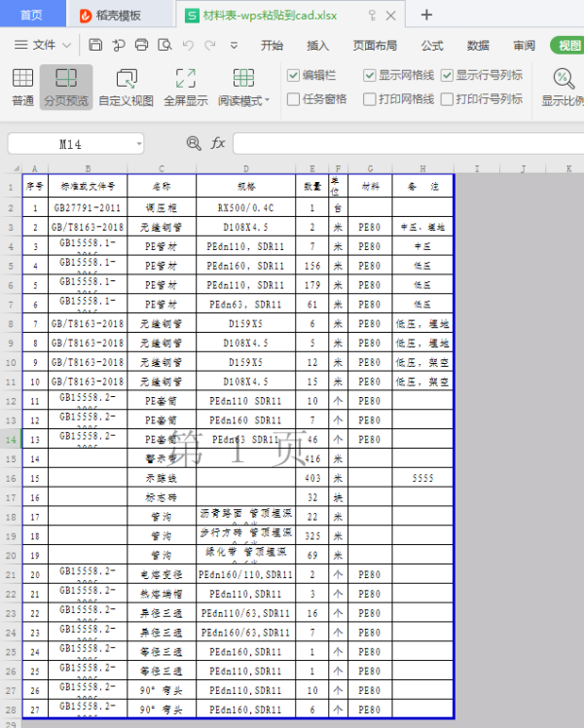The image size is (584, 728).
Task: Add a new tab with plus button
Action: pyautogui.click(x=426, y=15)
